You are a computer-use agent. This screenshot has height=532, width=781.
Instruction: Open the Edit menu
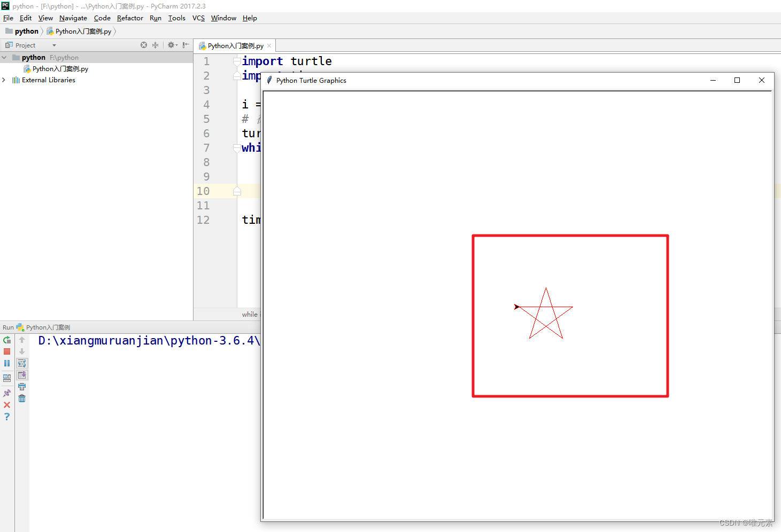tap(26, 18)
